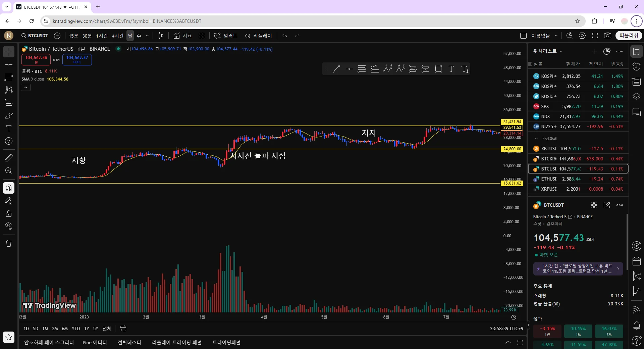Open chart settings hexagon icon
Viewport: 644px width, 349px height.
pyautogui.click(x=582, y=36)
